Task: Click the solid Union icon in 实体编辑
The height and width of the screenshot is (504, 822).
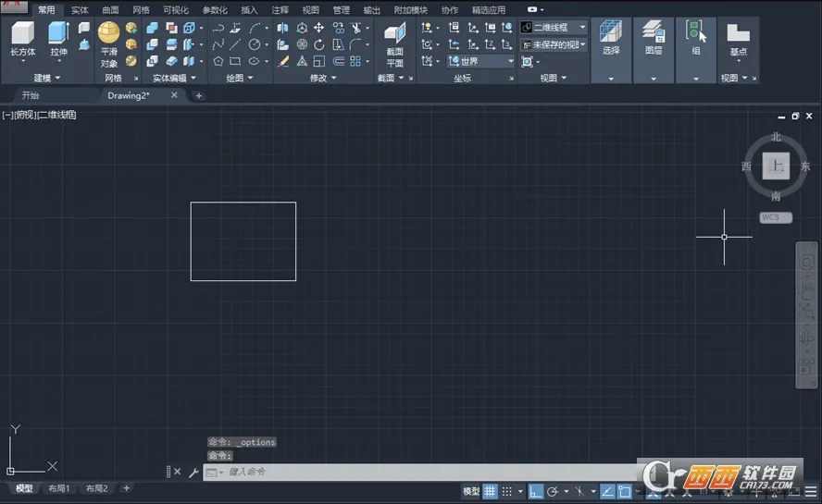Action: [152, 28]
